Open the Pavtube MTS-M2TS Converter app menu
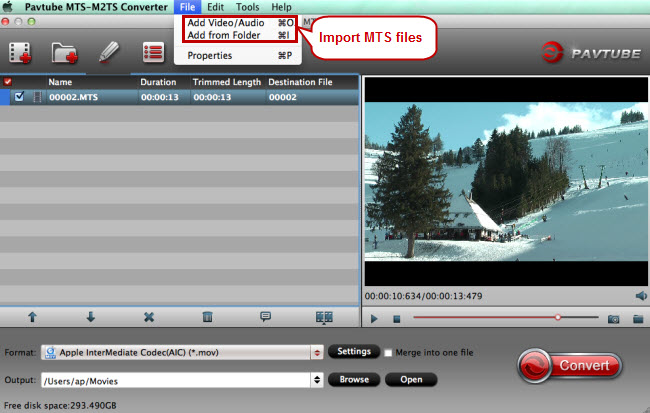 (x=96, y=7)
